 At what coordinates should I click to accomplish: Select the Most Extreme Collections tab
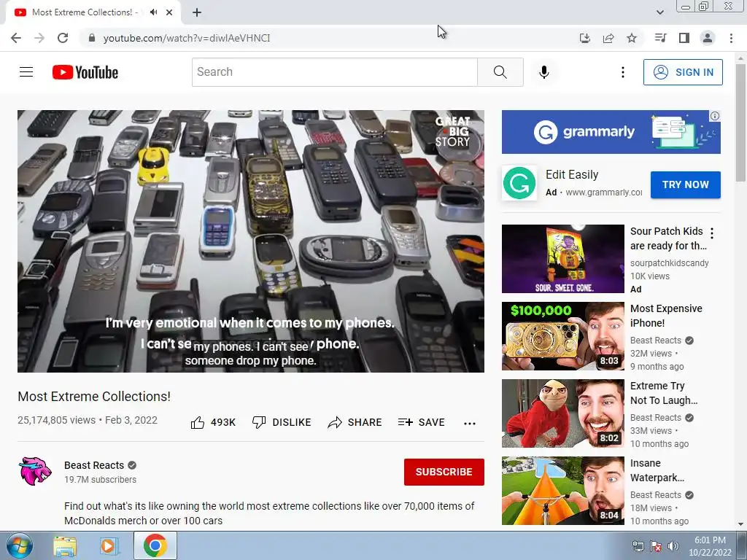[86, 12]
